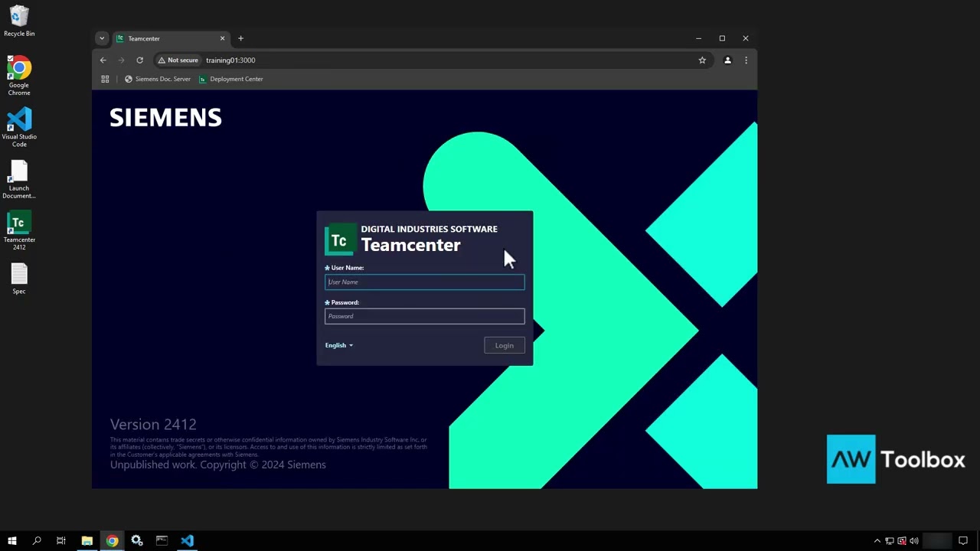980x551 pixels.
Task: Open the notification center icon
Action: tap(963, 541)
